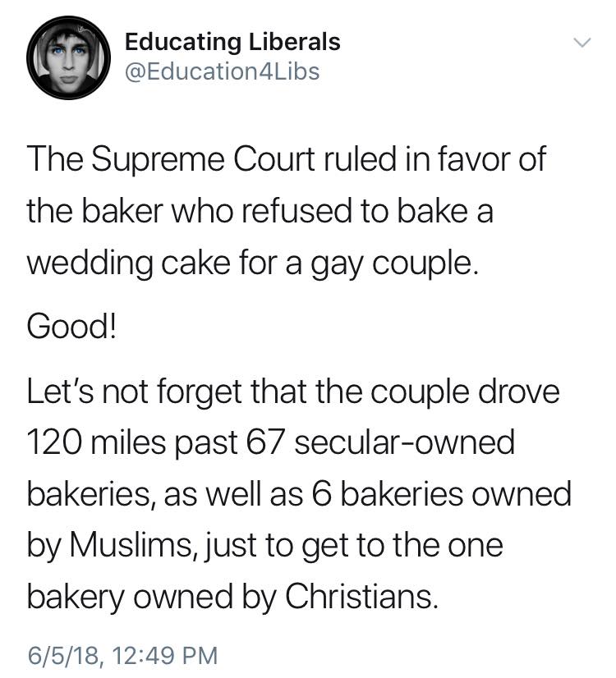The height and width of the screenshot is (678, 616).
Task: Click the word "secular-owned" in the tweet
Action: coord(404,444)
